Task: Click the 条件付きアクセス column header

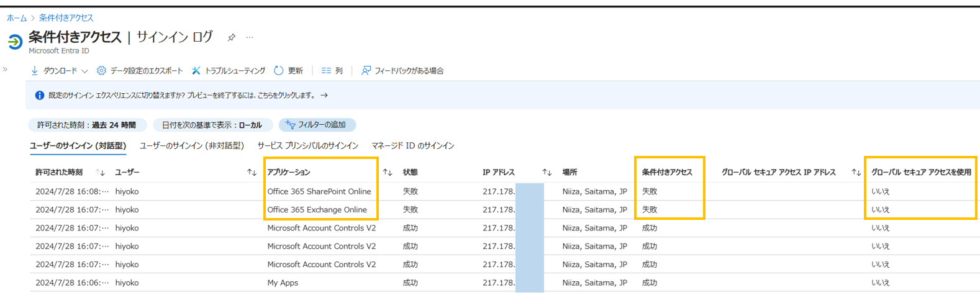Action: coord(667,173)
